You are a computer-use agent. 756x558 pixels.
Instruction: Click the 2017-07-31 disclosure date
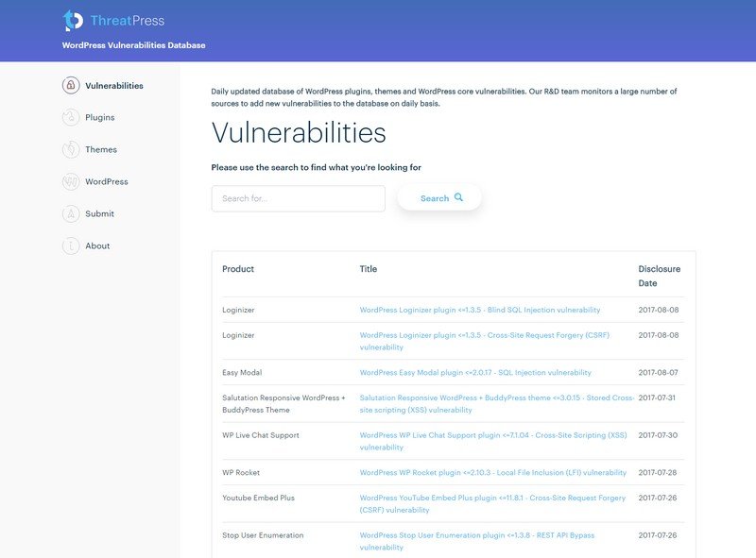pyautogui.click(x=657, y=397)
